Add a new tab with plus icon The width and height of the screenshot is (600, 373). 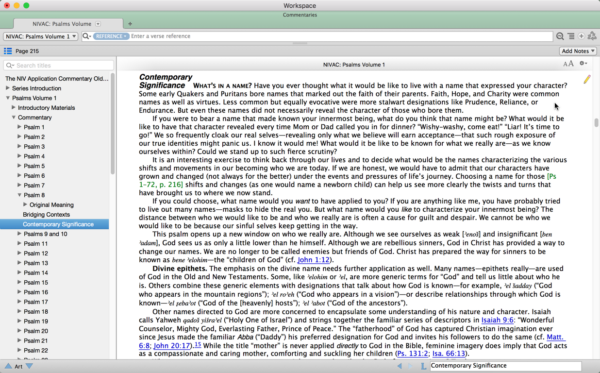[130, 24]
